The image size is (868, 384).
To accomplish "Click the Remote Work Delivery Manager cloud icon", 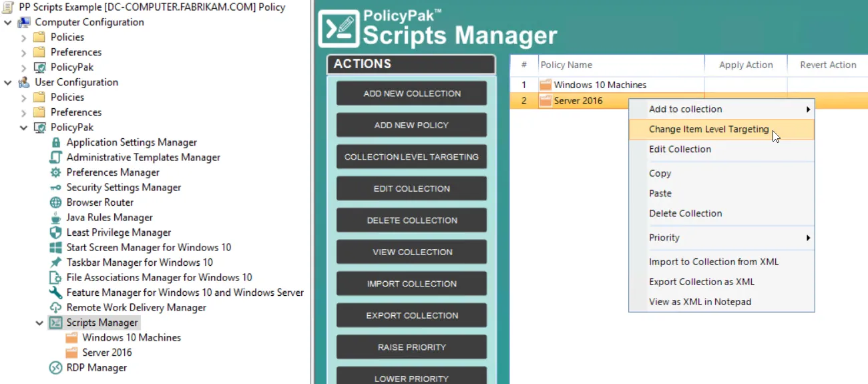I will (x=56, y=308).
